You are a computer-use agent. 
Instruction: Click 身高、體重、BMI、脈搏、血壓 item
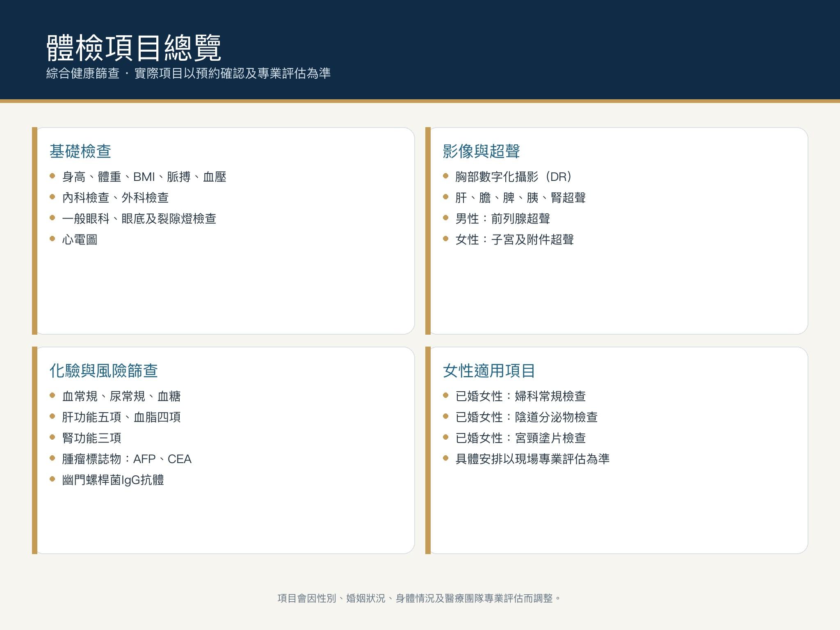(144, 177)
